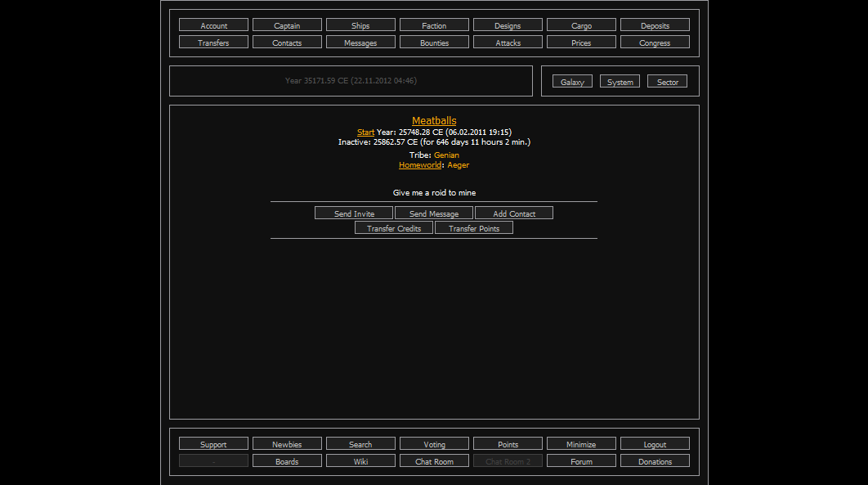Follow the Homeworld link

tap(419, 165)
